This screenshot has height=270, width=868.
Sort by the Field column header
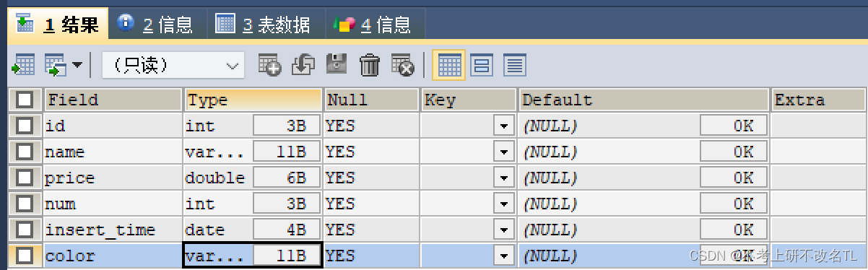click(113, 100)
